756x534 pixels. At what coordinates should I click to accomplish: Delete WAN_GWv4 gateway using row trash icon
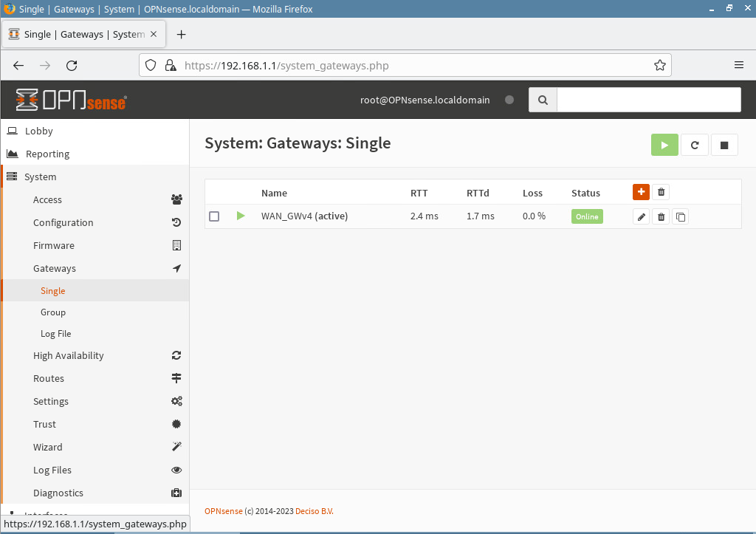click(661, 217)
